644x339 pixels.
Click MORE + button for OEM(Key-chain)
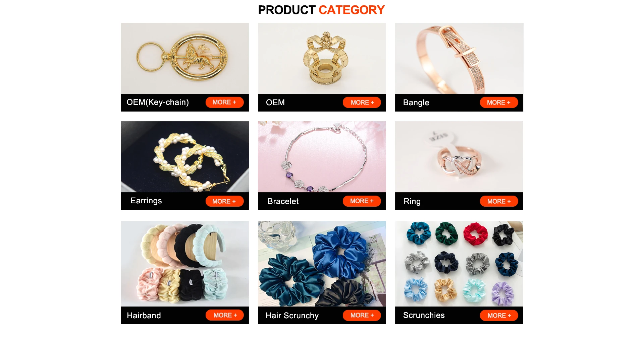tap(224, 102)
